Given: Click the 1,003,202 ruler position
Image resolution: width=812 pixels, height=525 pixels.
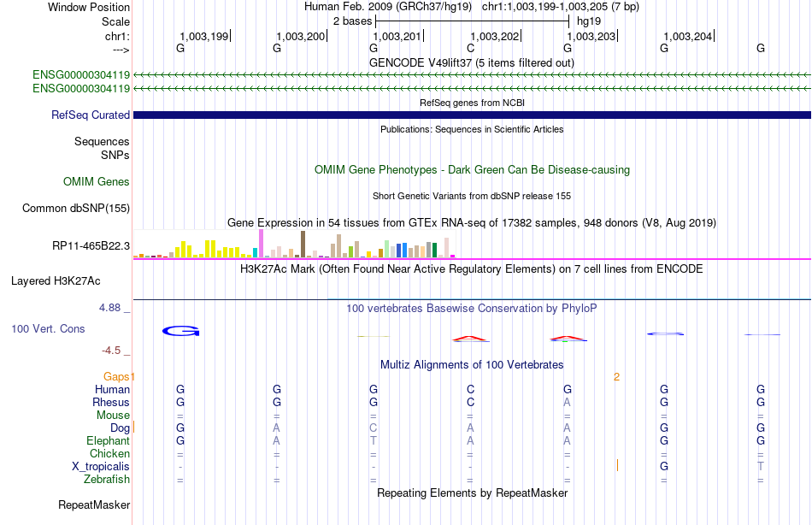Looking at the screenshot, I should click(x=495, y=36).
